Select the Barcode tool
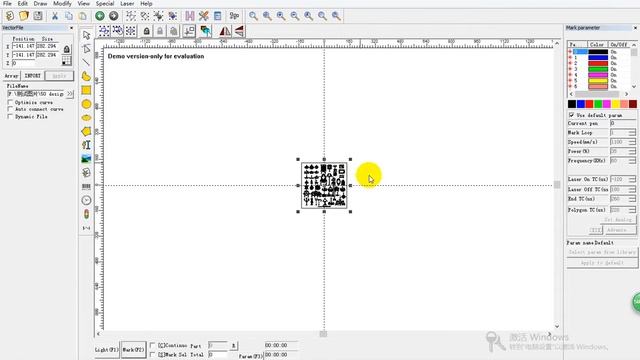Screen dimensions: 640x360 click(86, 187)
